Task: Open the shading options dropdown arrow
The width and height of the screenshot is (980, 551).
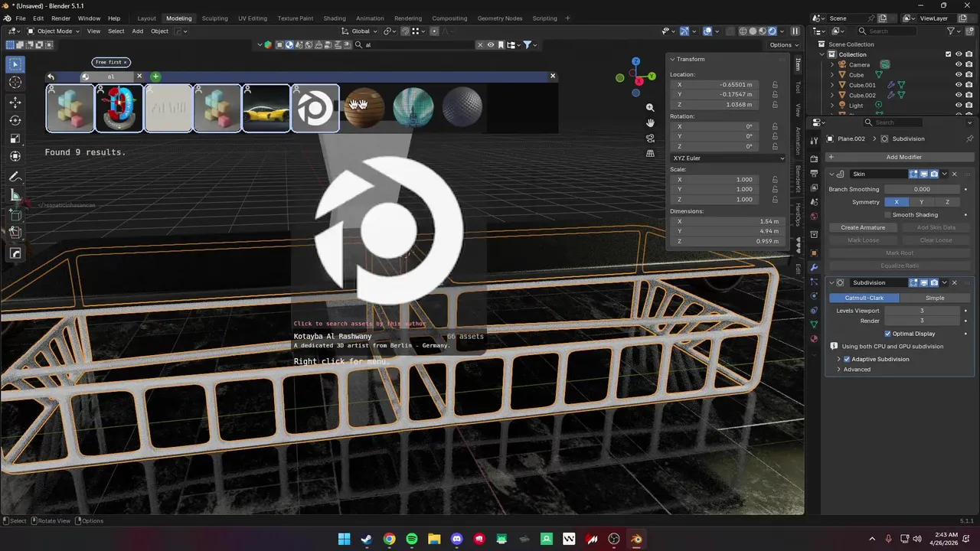Action: point(781,31)
